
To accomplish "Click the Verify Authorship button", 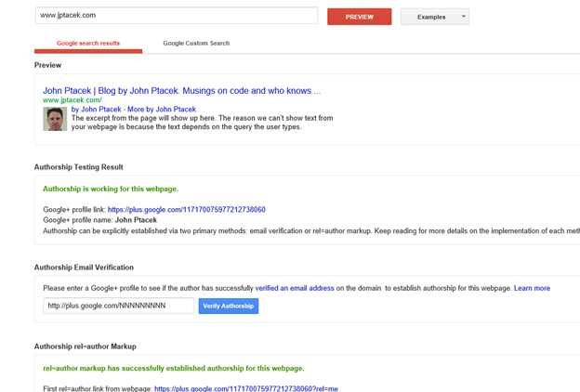I will 229,307.
